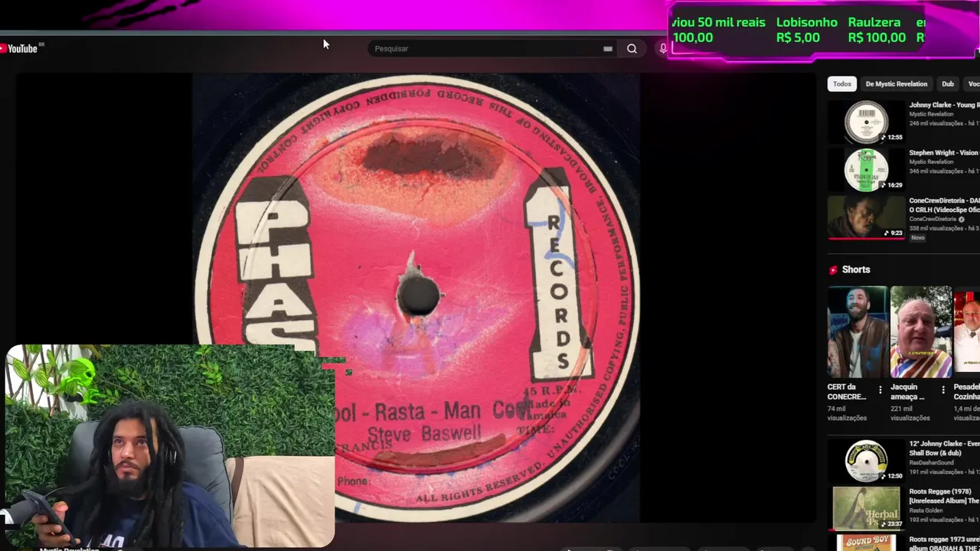This screenshot has width=980, height=551.
Task: Click the Phase 1 Records video player
Action: coord(416,297)
